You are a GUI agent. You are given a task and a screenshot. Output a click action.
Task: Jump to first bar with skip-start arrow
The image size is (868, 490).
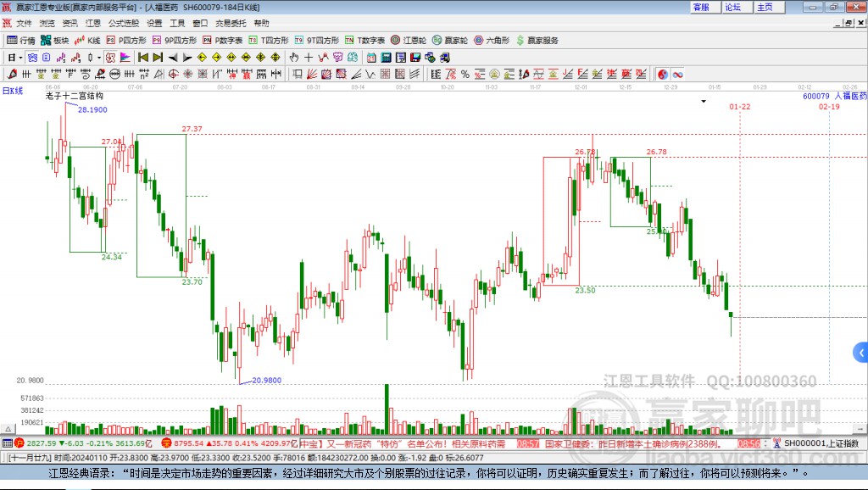[x=143, y=58]
